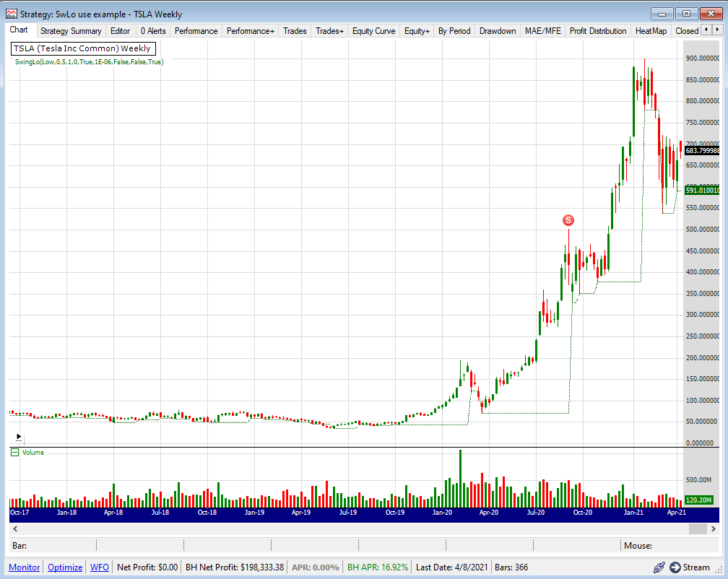
Task: Open the Equity+ tab
Action: coord(417,31)
